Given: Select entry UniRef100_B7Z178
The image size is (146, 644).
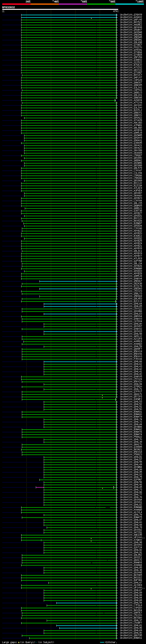Looking at the screenshot, I should tap(131, 286).
